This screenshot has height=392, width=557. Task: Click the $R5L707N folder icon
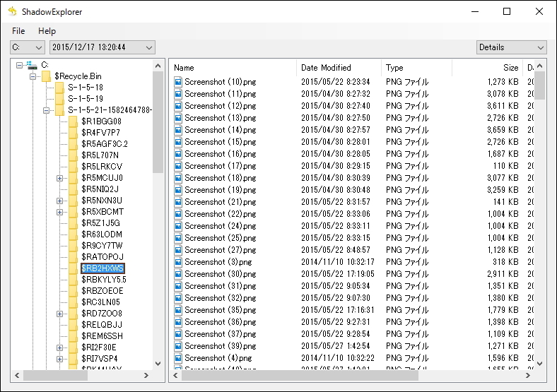point(74,155)
